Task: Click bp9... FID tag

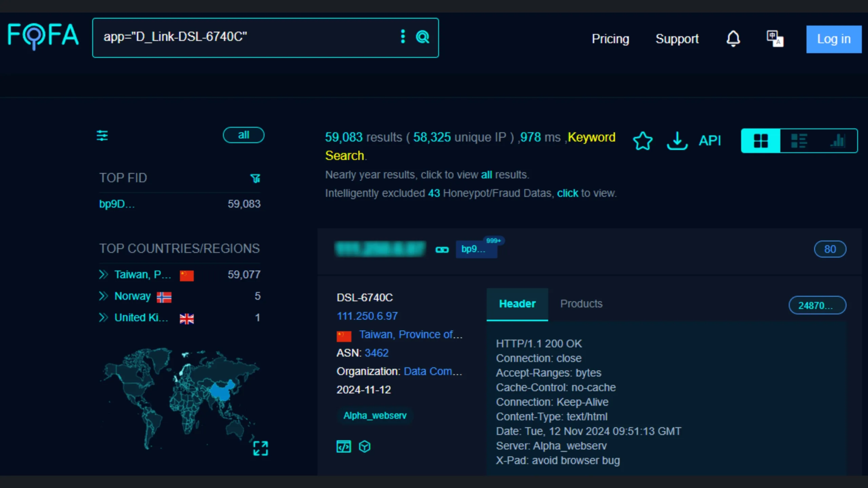Action: [476, 249]
